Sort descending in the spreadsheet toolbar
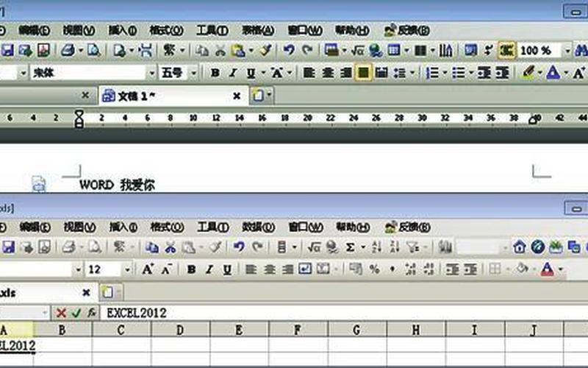588x368 pixels. click(394, 247)
